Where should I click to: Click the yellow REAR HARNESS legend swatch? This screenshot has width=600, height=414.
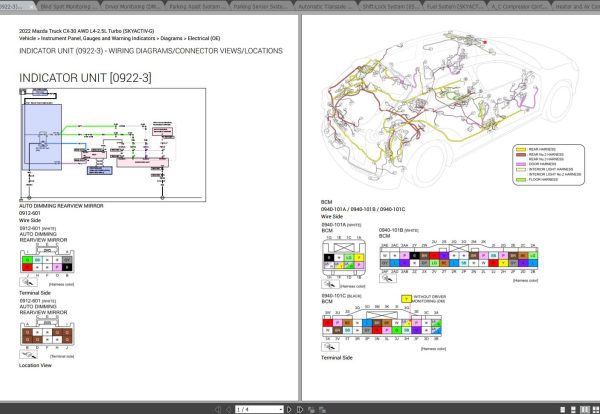521,149
